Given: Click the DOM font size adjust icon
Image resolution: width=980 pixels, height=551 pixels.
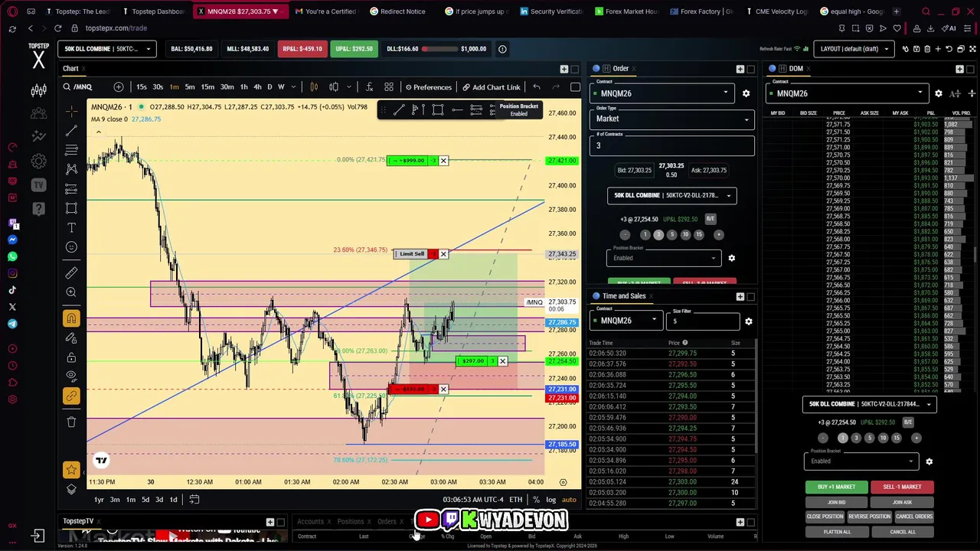Looking at the screenshot, I should (955, 93).
